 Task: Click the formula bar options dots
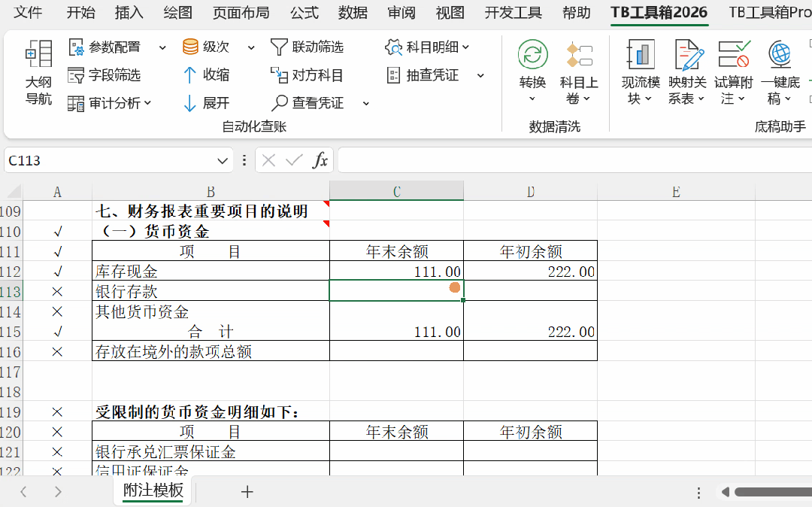[244, 160]
